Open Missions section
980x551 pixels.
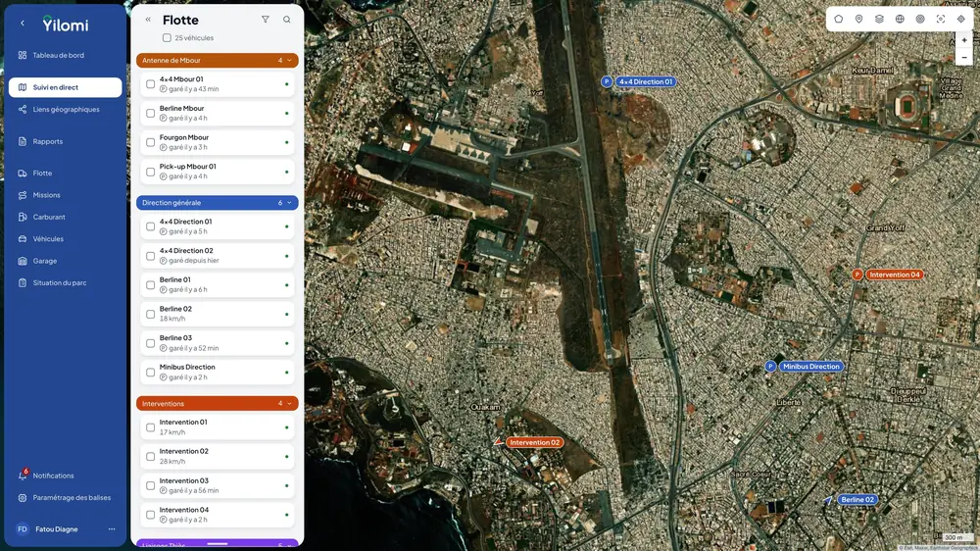(x=65, y=195)
